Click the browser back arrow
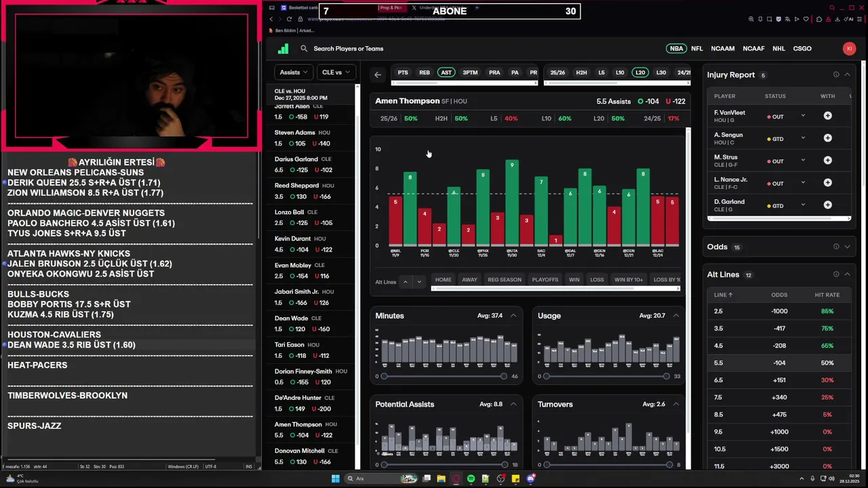Viewport: 868px width, 488px height. [271, 19]
